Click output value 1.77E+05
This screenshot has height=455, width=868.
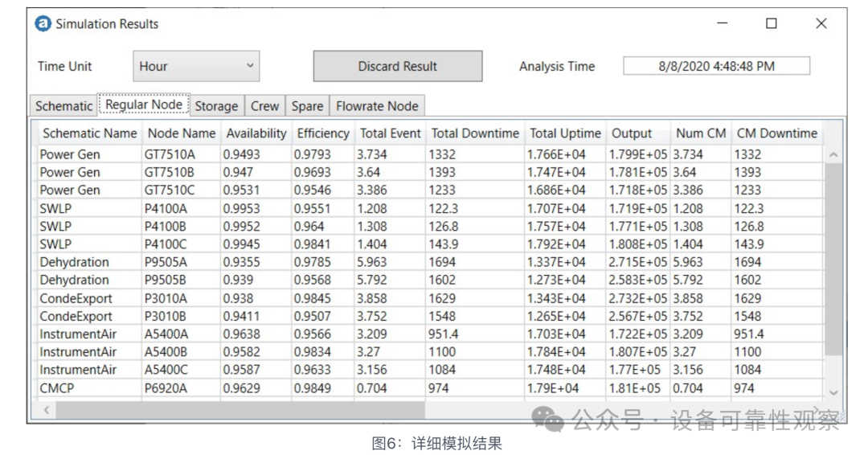click(x=634, y=369)
